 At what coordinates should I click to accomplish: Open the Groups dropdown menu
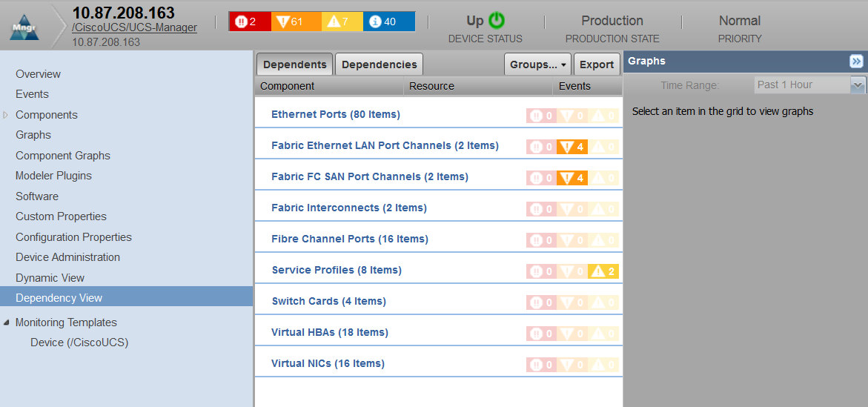(x=537, y=64)
